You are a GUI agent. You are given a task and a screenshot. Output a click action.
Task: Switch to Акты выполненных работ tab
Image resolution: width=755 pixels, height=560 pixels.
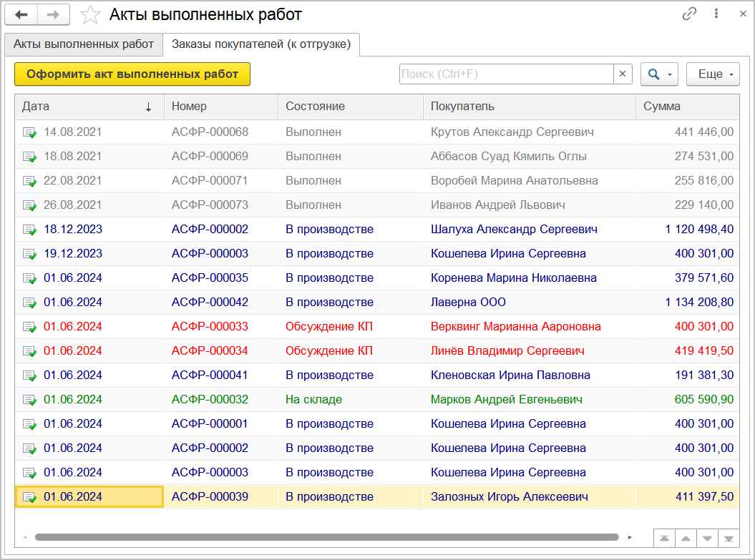(84, 44)
